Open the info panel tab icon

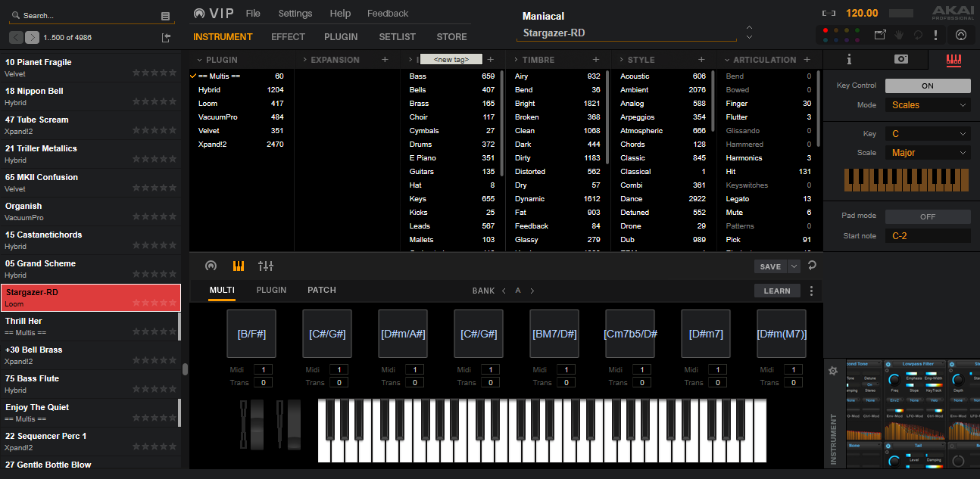[848, 60]
